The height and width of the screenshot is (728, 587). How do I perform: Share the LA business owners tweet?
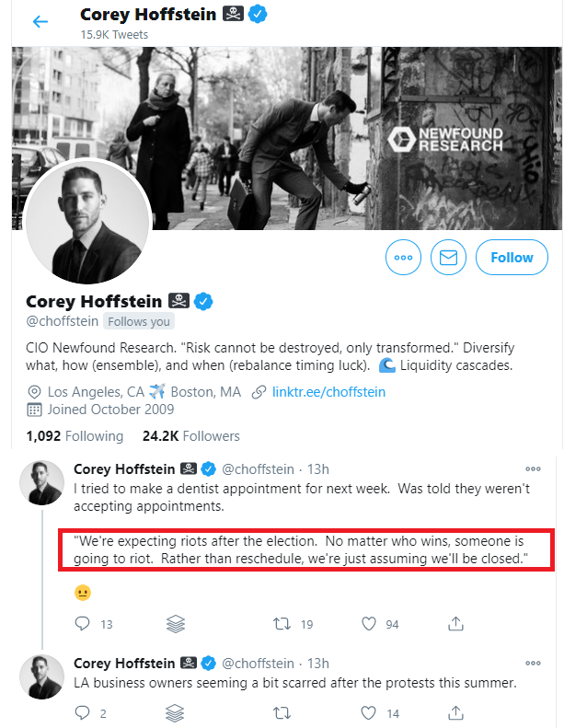[455, 712]
